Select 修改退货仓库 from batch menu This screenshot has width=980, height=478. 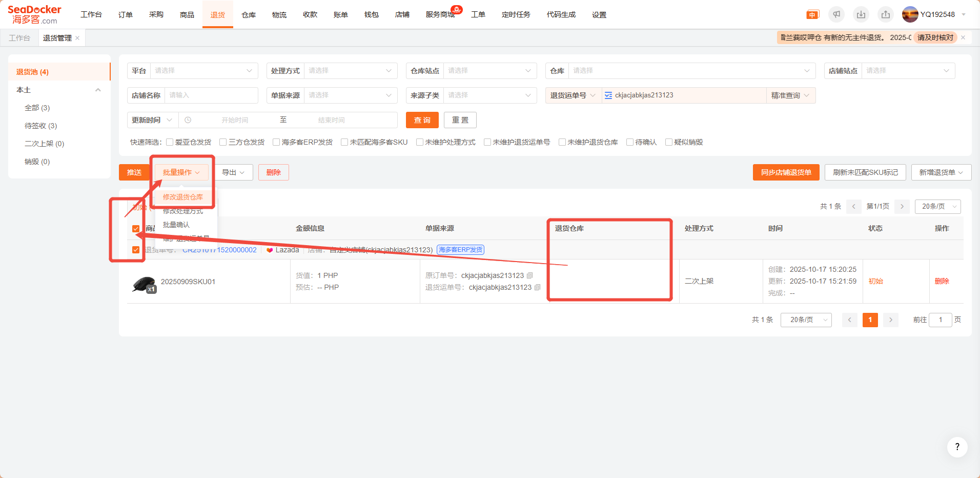[x=183, y=197]
